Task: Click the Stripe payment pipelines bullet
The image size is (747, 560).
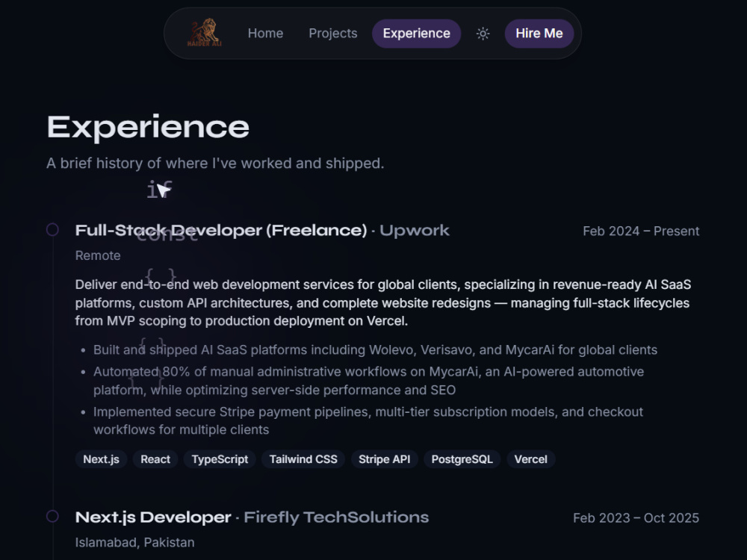Action: [x=368, y=421]
